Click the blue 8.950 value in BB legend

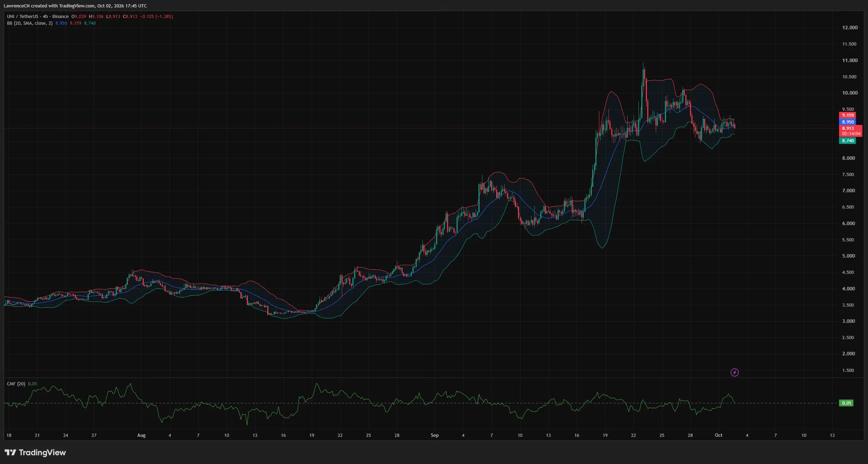(x=61, y=23)
